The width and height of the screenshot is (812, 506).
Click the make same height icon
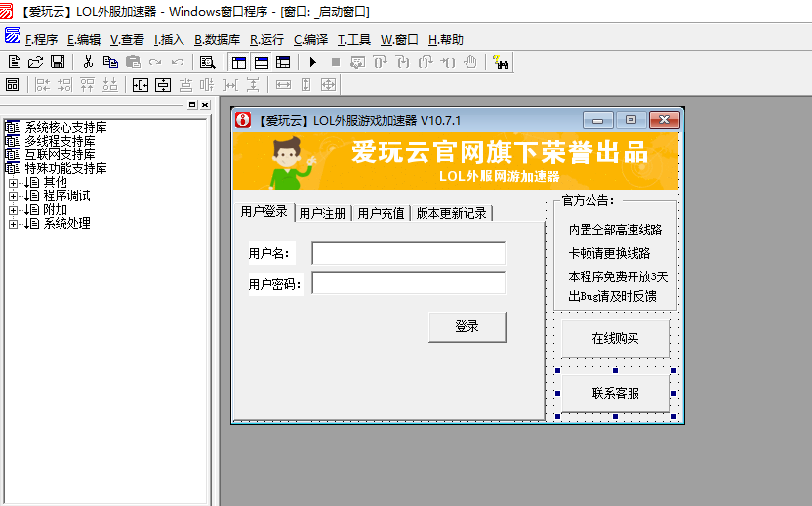click(x=306, y=85)
